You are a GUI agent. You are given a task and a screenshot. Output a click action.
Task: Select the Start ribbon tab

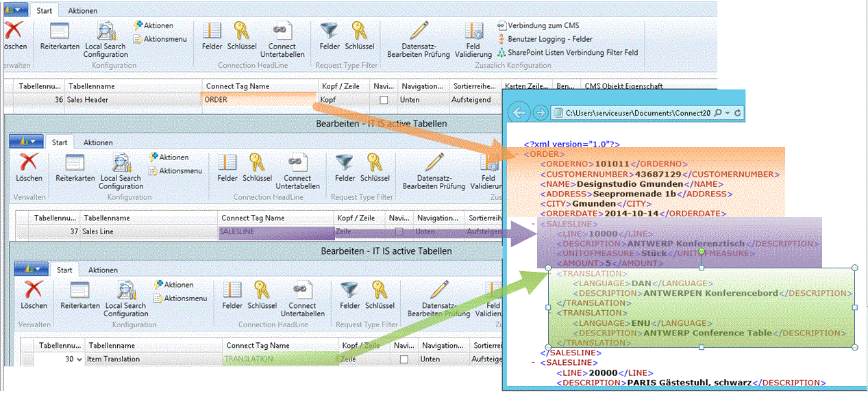point(45,10)
